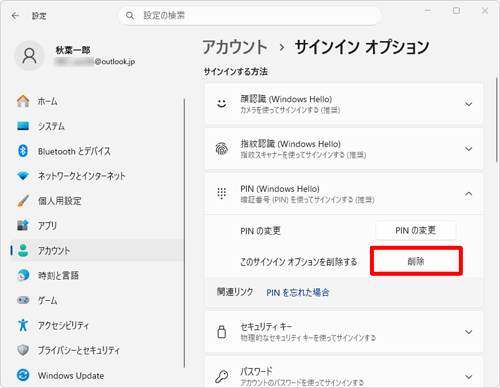The height and width of the screenshot is (388, 500).
Task: Open Windows Update page
Action: [97, 375]
